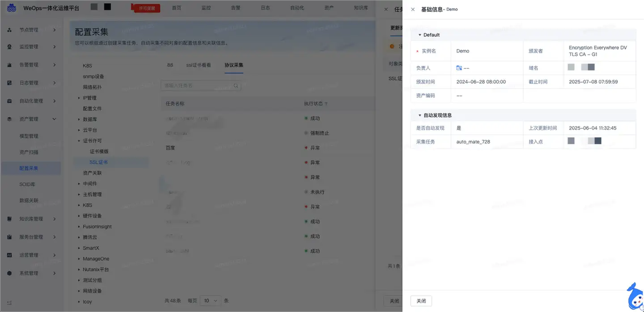Open 自动化 in the top navigation
Screen dimensions: 644x312
tap(297, 8)
